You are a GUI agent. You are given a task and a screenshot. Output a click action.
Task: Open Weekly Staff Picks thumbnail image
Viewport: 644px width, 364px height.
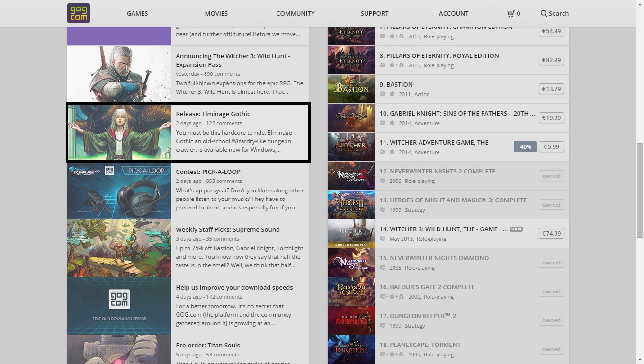[x=119, y=248]
